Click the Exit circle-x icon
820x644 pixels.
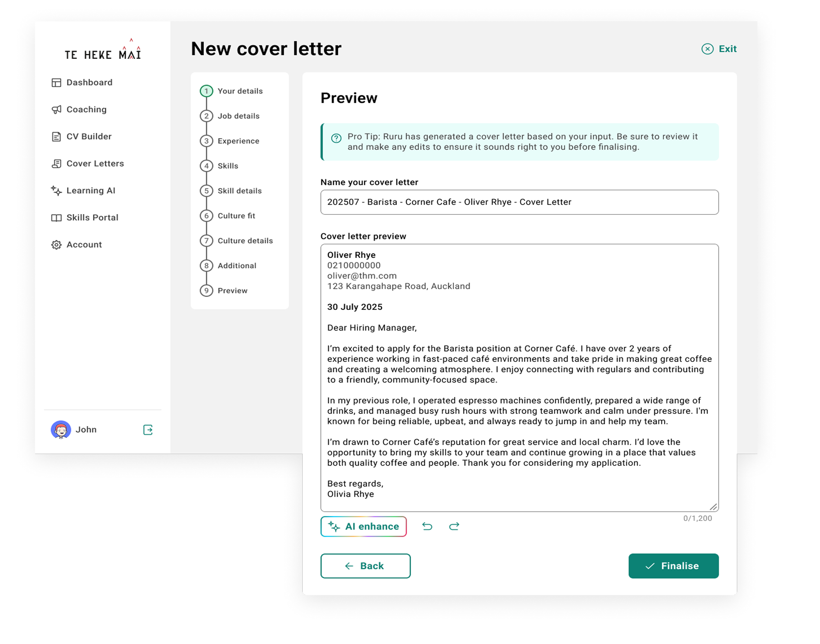pos(707,49)
